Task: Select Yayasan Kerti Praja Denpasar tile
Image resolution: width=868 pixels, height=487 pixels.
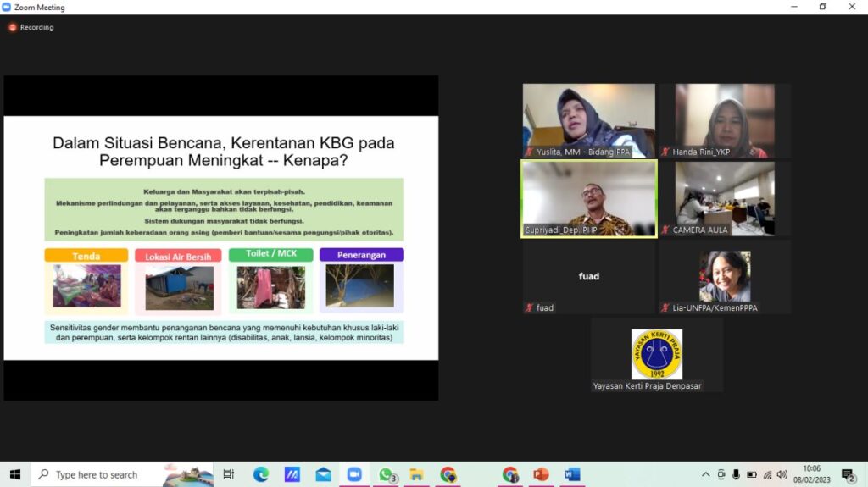Action: coord(656,355)
